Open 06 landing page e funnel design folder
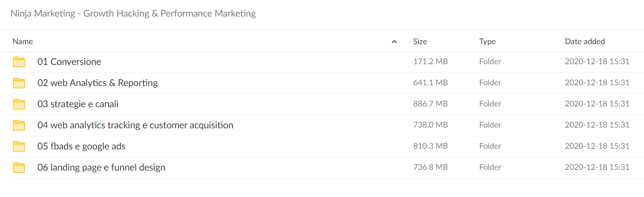This screenshot has height=197, width=644. [101, 167]
